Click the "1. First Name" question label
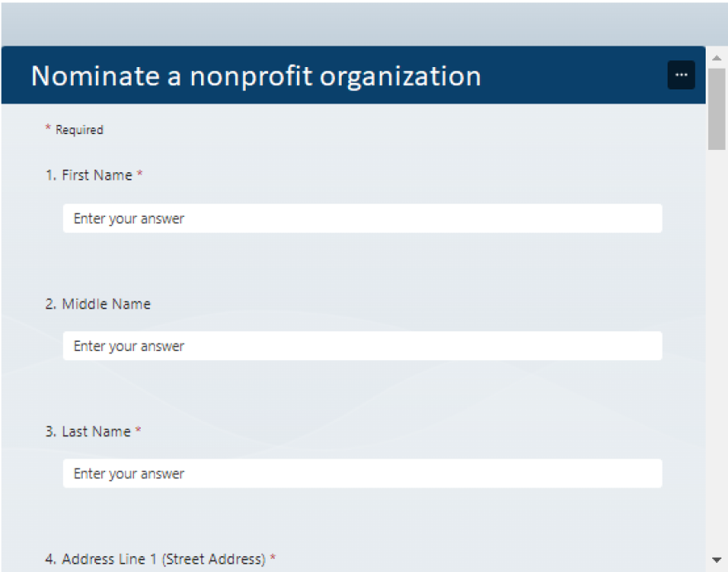 pyautogui.click(x=89, y=175)
